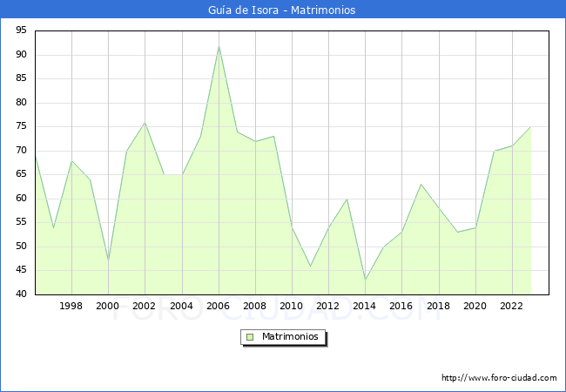Click the 2013 peak data point
The width and height of the screenshot is (566, 392).
click(347, 199)
